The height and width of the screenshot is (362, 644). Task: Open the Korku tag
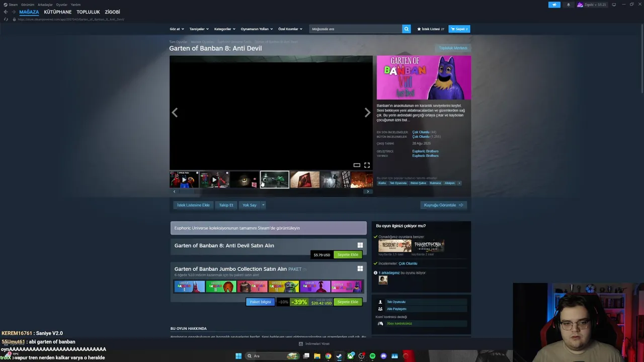pyautogui.click(x=382, y=183)
